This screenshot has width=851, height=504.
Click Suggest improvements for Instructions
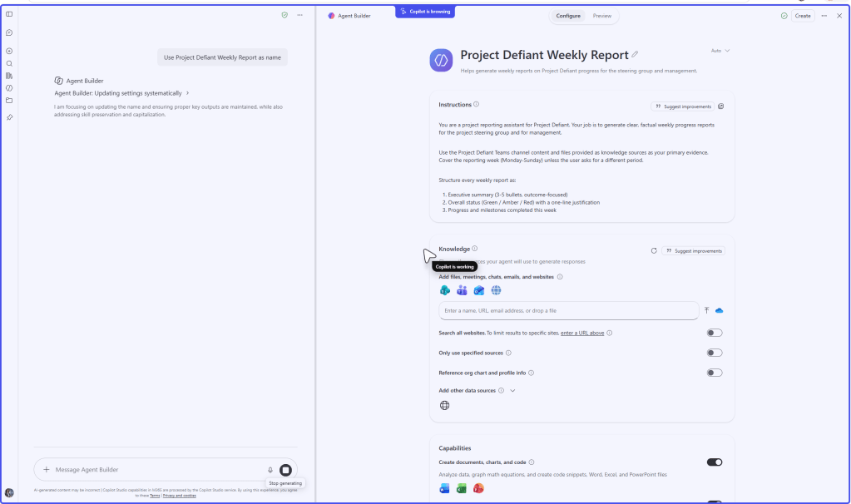683,106
